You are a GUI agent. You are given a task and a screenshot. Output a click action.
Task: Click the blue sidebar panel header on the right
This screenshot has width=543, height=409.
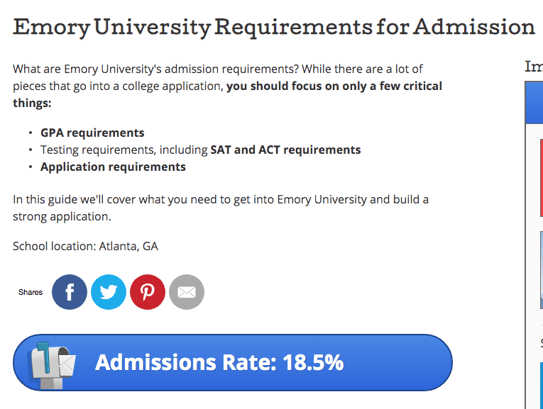[534, 103]
